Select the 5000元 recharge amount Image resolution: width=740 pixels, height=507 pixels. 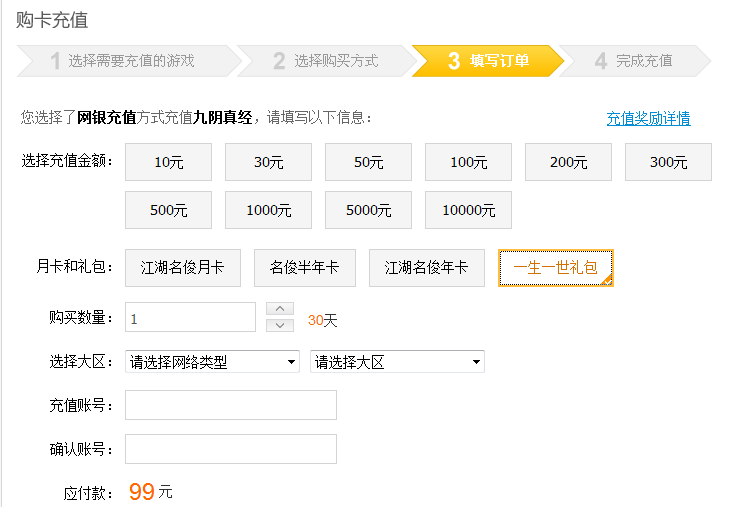point(368,210)
